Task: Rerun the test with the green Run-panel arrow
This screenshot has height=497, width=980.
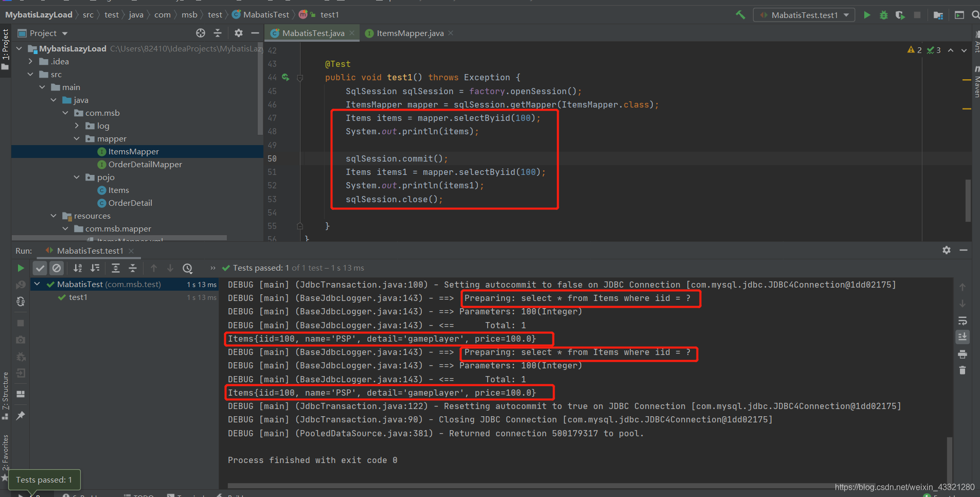Action: [x=21, y=268]
